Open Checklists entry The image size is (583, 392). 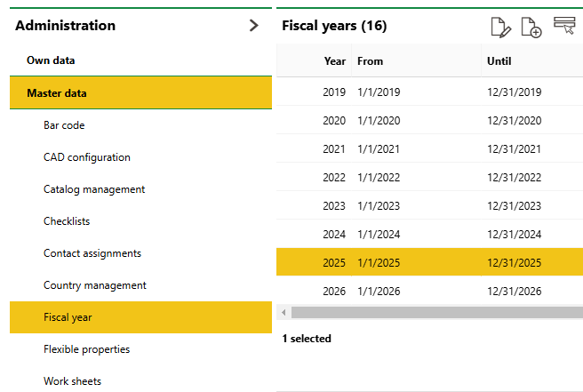[x=140, y=221]
